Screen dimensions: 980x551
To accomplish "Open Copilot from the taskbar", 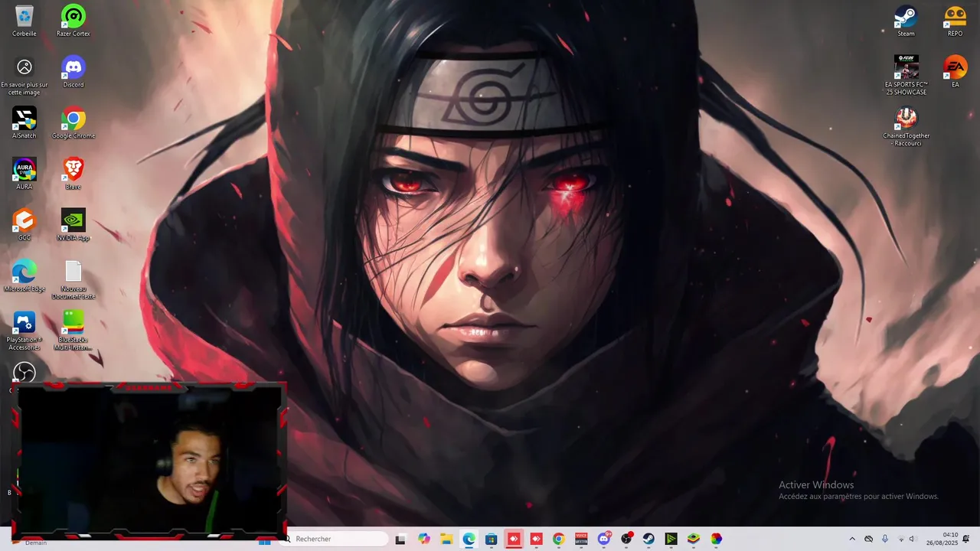I will pyautogui.click(x=424, y=540).
